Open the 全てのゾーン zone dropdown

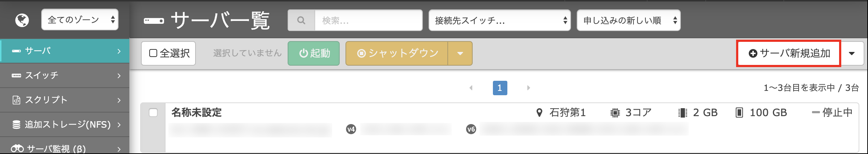point(80,19)
